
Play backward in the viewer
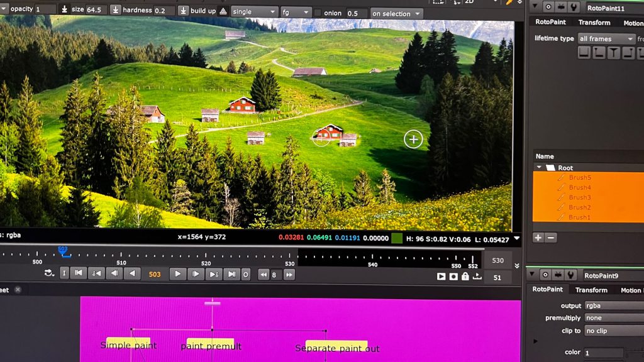click(x=132, y=273)
